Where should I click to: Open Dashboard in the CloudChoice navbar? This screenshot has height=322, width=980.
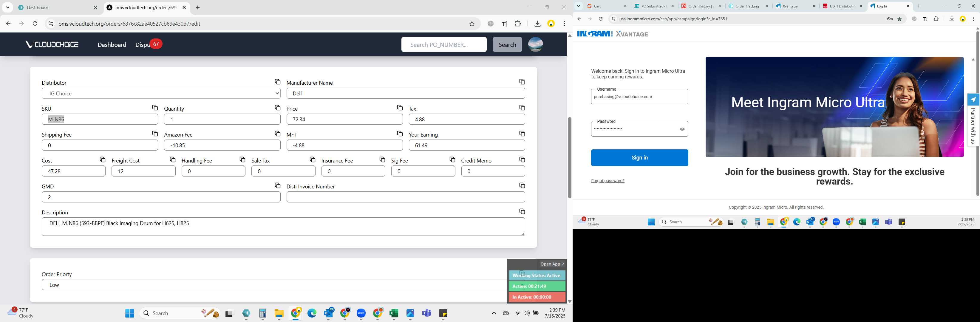[x=112, y=44]
